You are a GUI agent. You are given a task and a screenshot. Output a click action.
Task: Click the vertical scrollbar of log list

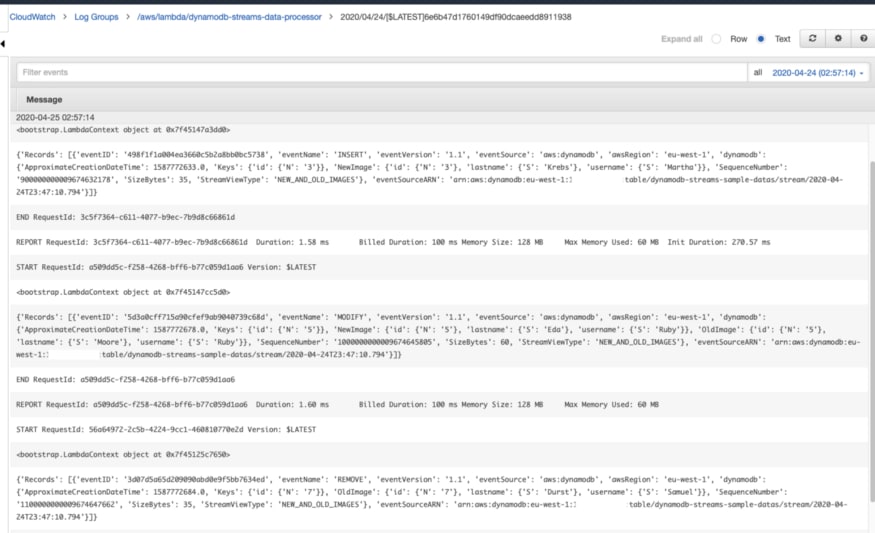tap(872, 332)
